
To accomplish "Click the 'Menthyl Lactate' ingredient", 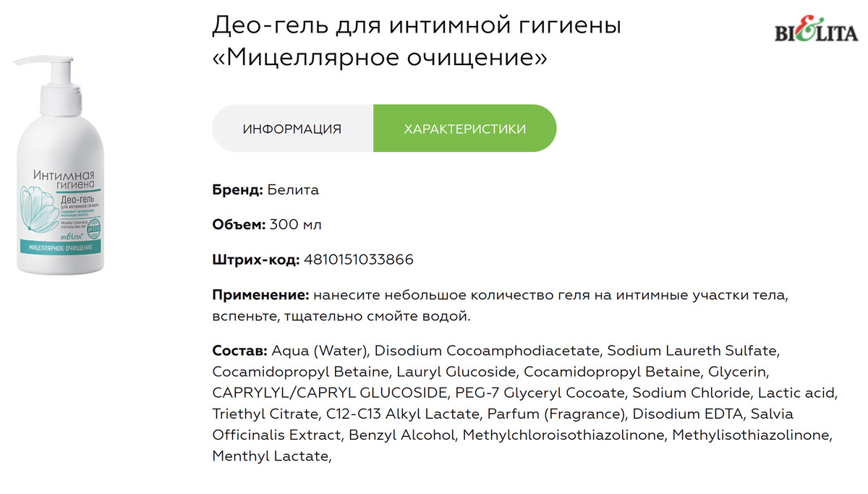I will coord(270,456).
